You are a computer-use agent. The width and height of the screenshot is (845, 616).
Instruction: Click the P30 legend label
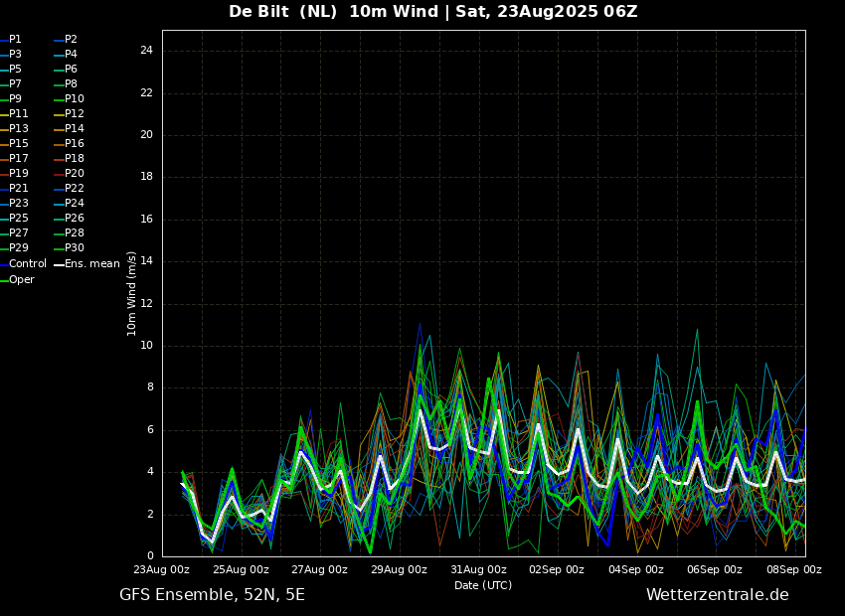tap(75, 248)
